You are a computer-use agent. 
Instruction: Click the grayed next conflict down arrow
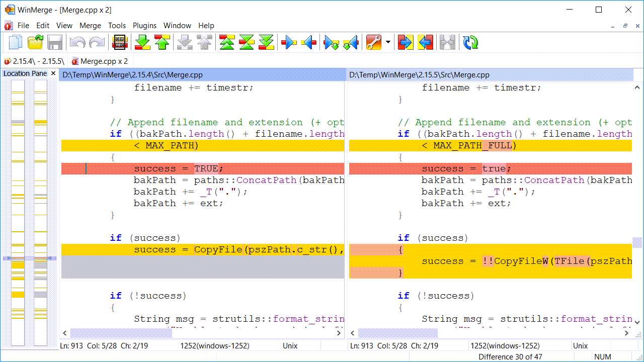click(185, 42)
